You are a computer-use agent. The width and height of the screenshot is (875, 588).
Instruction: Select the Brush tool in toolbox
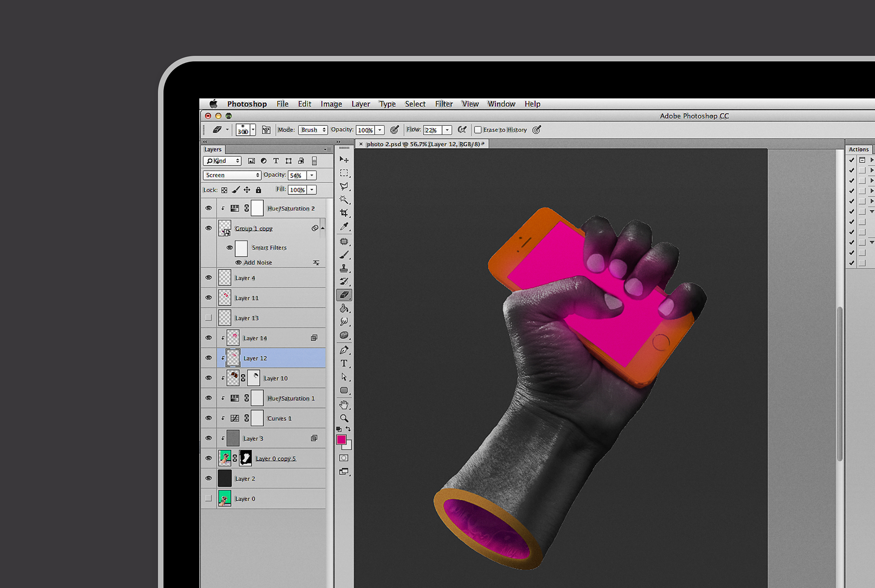coord(344,255)
